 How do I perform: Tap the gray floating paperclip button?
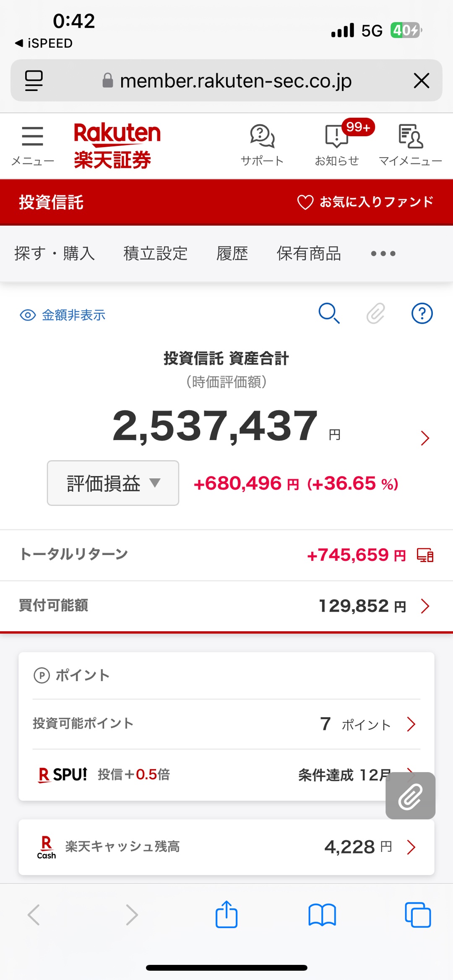pos(410,796)
